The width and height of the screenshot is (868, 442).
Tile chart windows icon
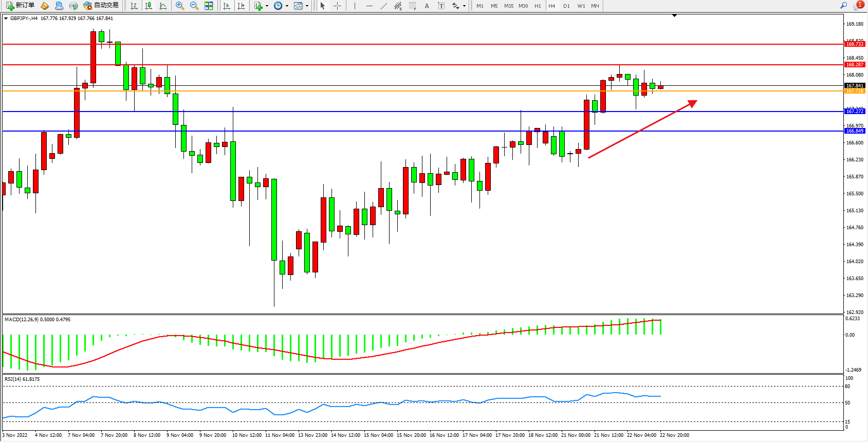pyautogui.click(x=209, y=6)
